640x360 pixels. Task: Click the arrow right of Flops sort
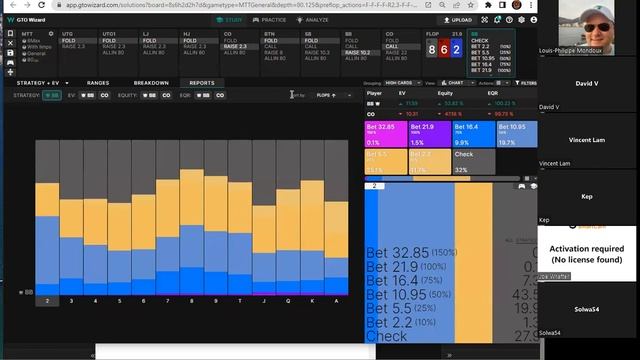tap(349, 96)
